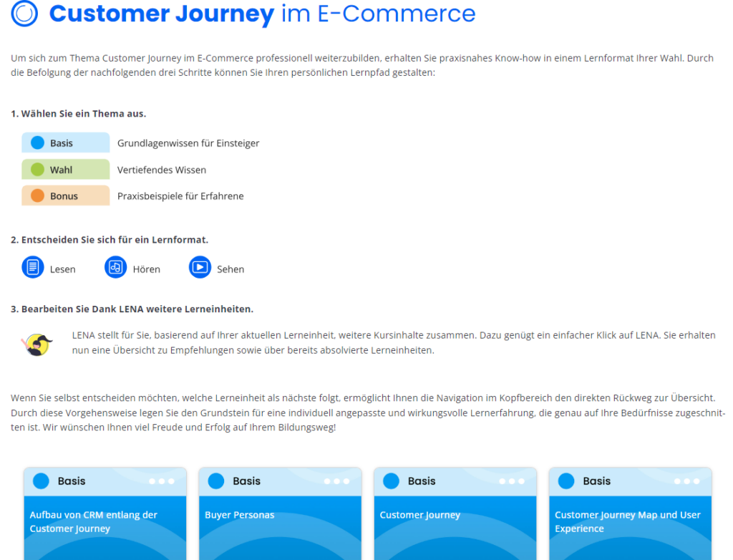
Task: Open three-dot menu on Customer Journey Map card
Action: coord(687,481)
